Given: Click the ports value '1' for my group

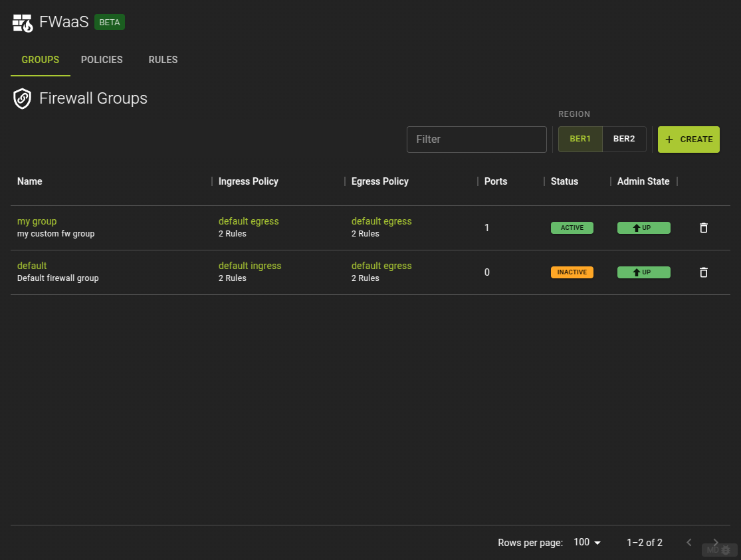Looking at the screenshot, I should [486, 228].
